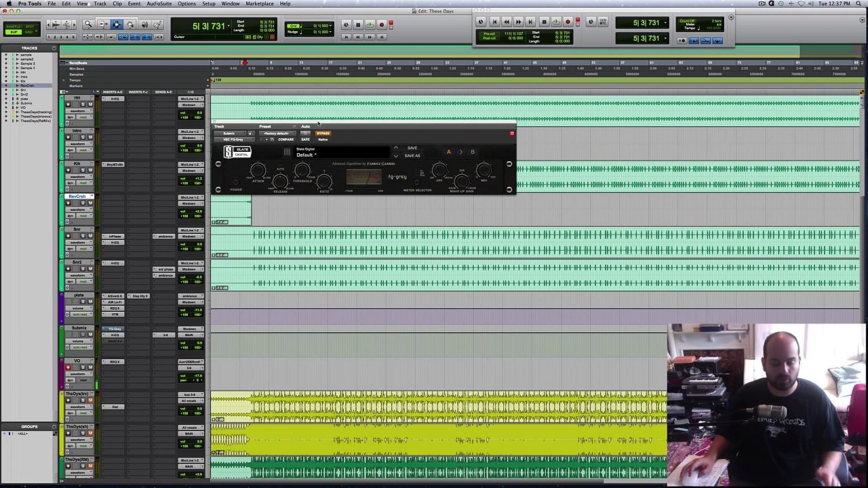Click Stop in Edit window transport
The width and height of the screenshot is (868, 488).
point(357,24)
